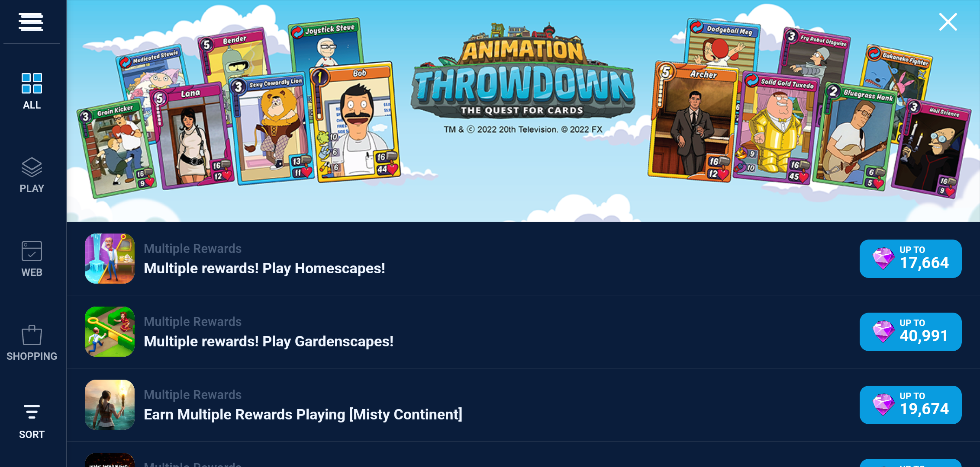The width and height of the screenshot is (980, 467).
Task: Select the ALL grid icon
Action: [x=32, y=83]
